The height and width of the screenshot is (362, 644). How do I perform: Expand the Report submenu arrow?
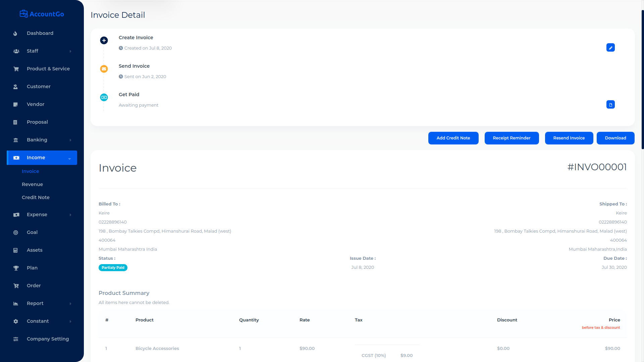[70, 304]
